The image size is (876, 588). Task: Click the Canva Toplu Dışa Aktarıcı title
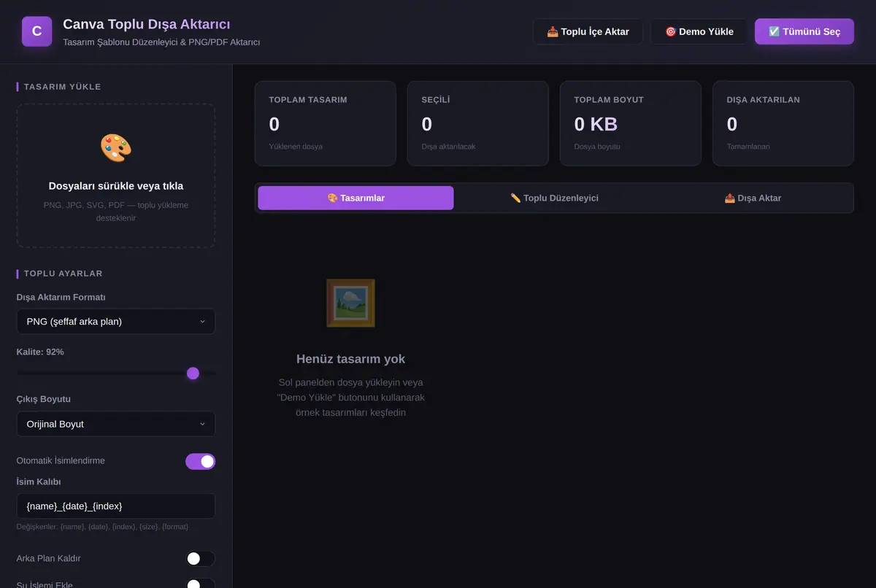click(147, 24)
